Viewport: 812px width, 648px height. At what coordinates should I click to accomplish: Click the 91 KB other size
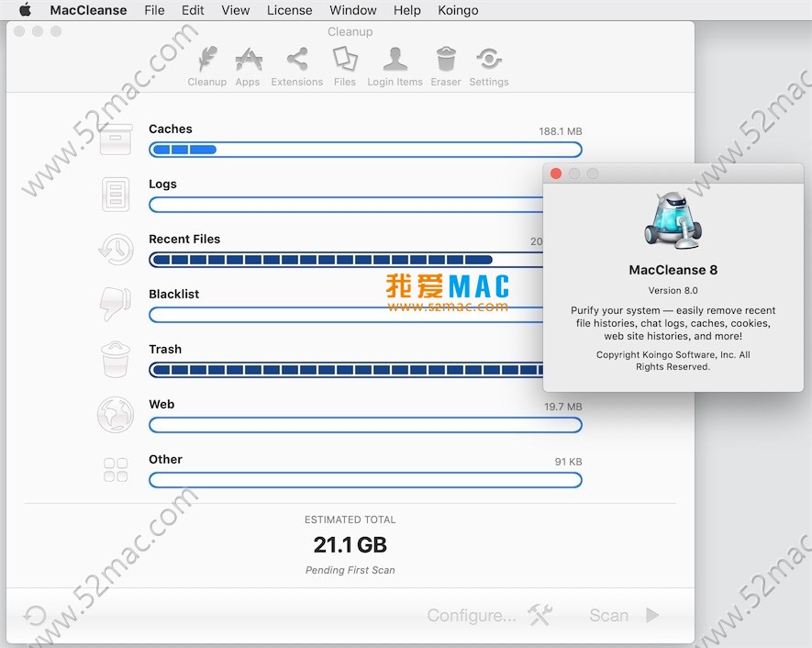coord(568,462)
